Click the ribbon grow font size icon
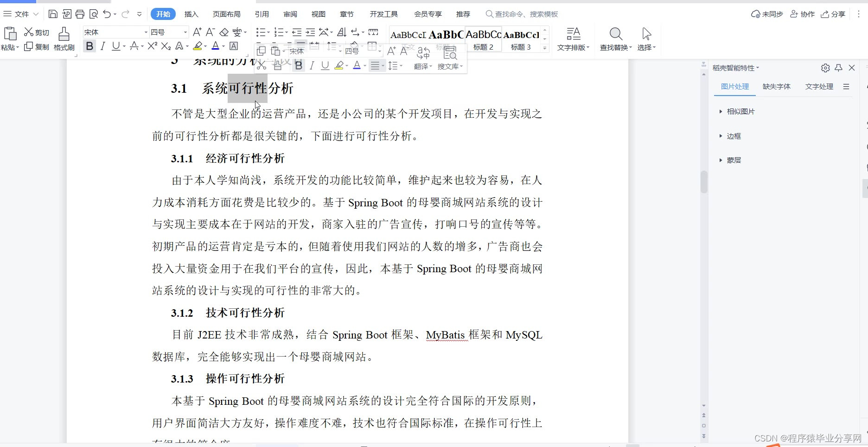Image resolution: width=868 pixels, height=447 pixels. click(x=197, y=32)
